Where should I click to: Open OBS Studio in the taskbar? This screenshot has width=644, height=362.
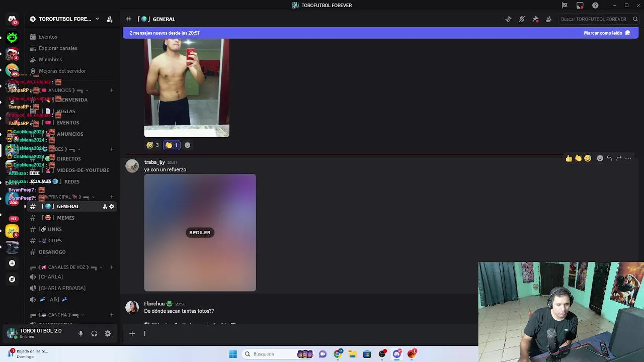[x=382, y=354]
